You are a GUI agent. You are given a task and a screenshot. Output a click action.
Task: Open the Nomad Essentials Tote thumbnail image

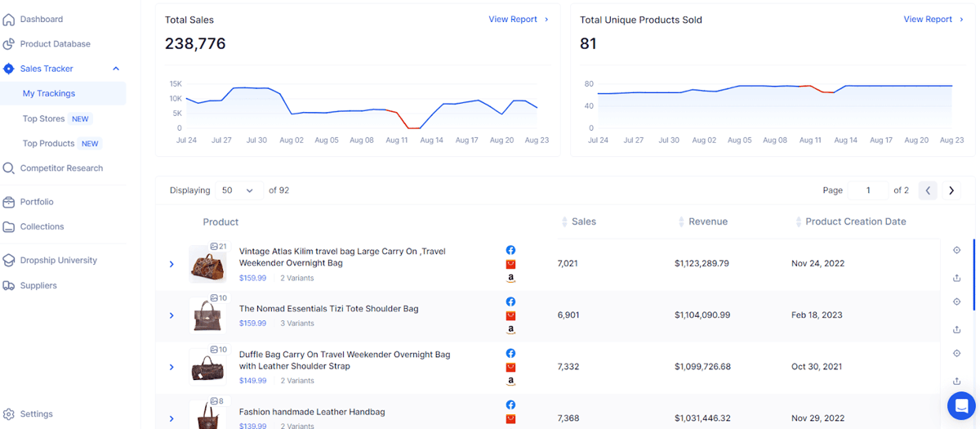(208, 315)
